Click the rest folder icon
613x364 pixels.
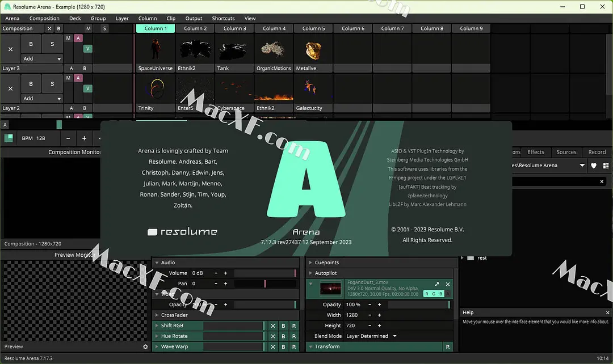471,258
